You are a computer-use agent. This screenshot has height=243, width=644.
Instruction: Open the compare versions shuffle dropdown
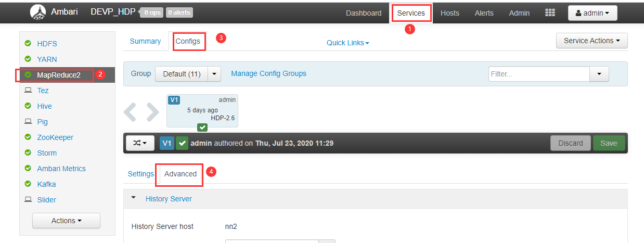[140, 143]
